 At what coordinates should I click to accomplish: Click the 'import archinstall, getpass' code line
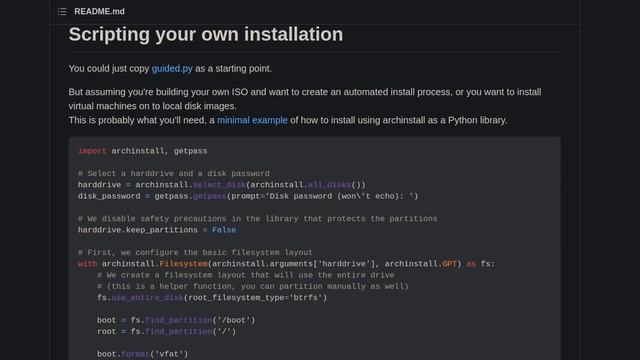(x=142, y=151)
